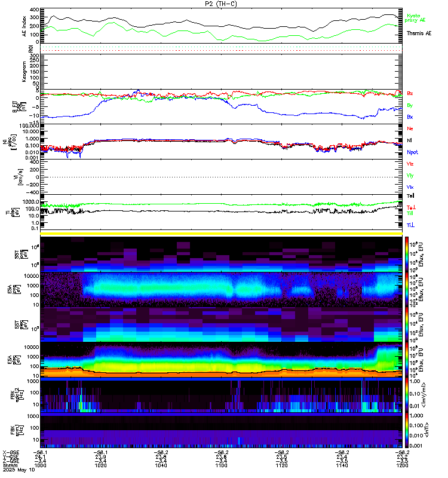The width and height of the screenshot is (448, 478).
Task: Click the Keogram axis label
Action: click(x=24, y=72)
